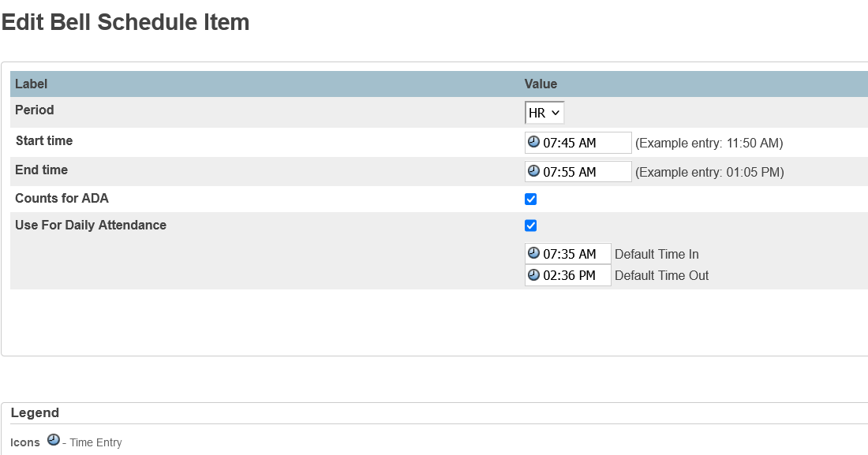The width and height of the screenshot is (868, 455).
Task: Click the Use For Daily Attendance label
Action: [91, 226]
